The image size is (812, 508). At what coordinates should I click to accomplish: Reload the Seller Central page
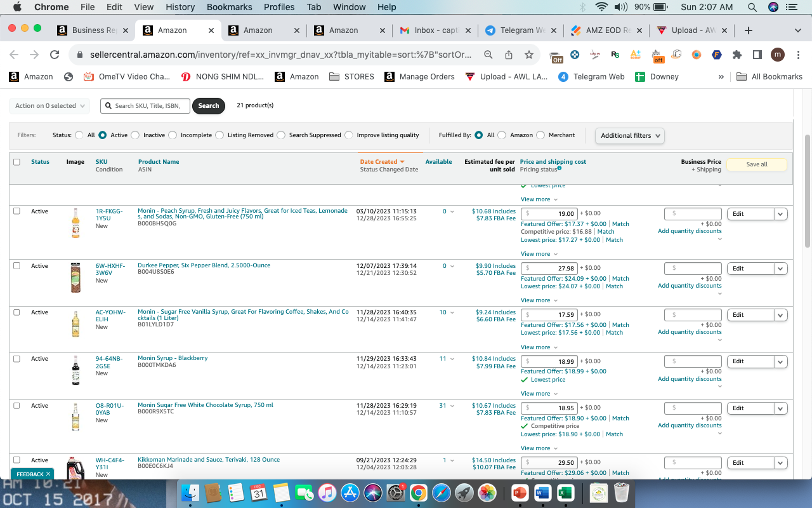55,55
